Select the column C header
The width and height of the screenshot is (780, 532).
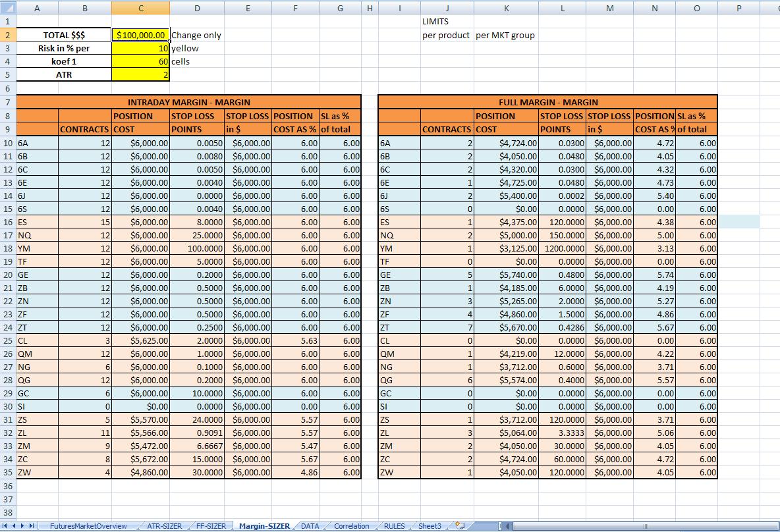pos(141,8)
